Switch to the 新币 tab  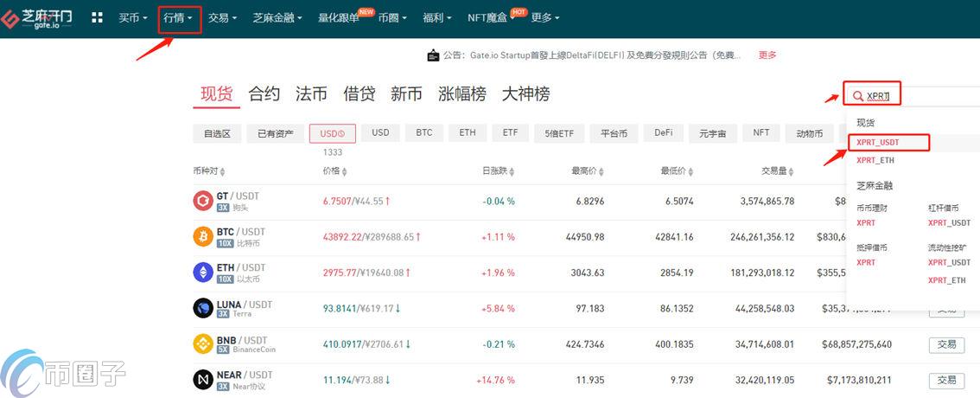406,94
